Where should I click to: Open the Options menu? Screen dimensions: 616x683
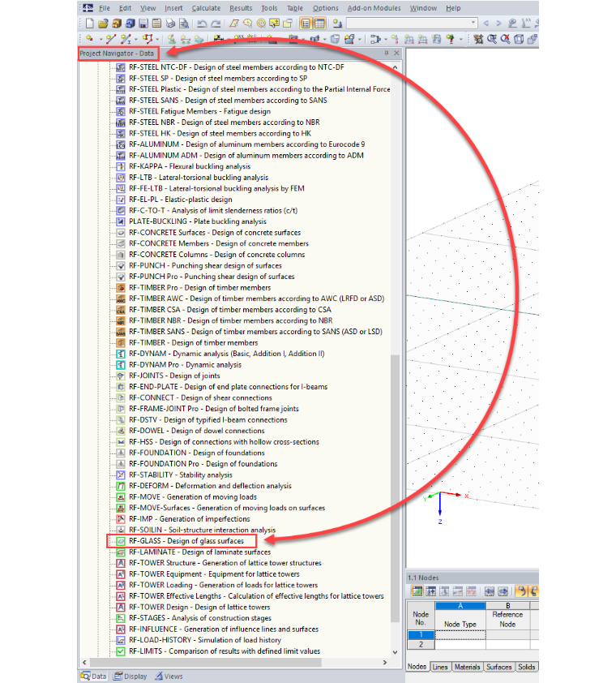tap(325, 8)
